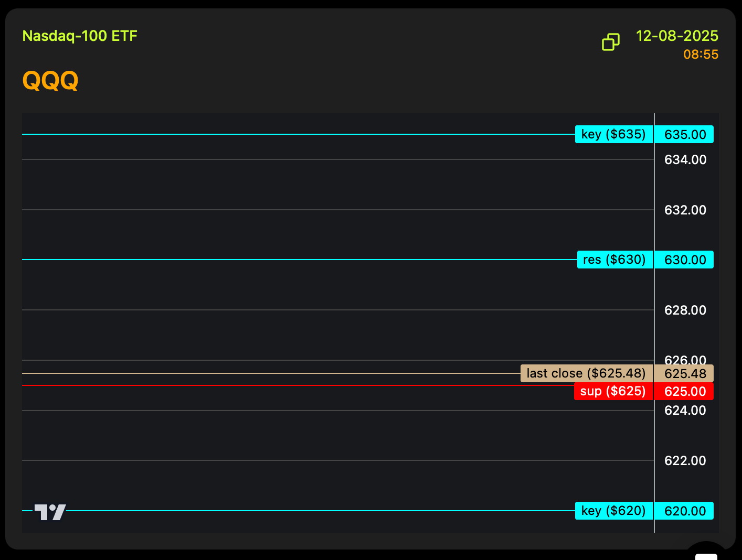The width and height of the screenshot is (742, 560).
Task: Click the cyan 630.00 price tag
Action: coord(685,260)
